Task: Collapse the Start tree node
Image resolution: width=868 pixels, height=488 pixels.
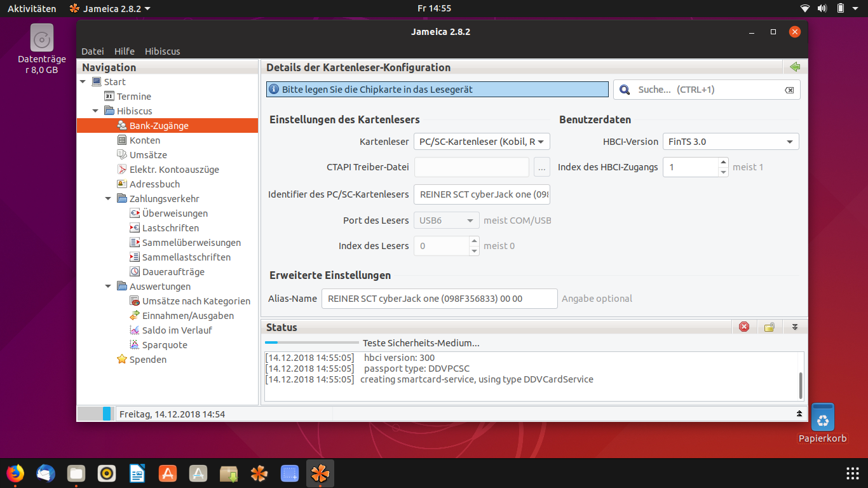Action: [83, 81]
